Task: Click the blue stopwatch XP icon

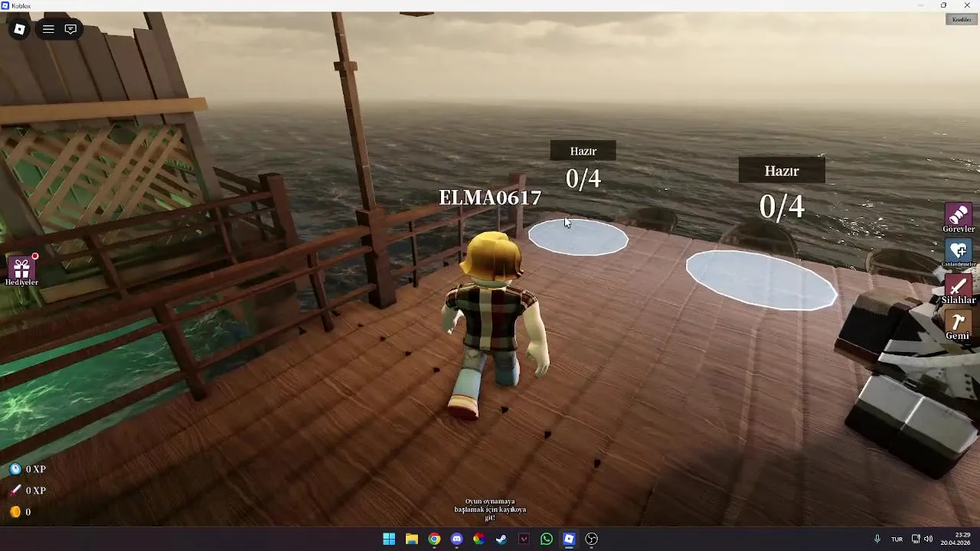Action: pyautogui.click(x=15, y=469)
